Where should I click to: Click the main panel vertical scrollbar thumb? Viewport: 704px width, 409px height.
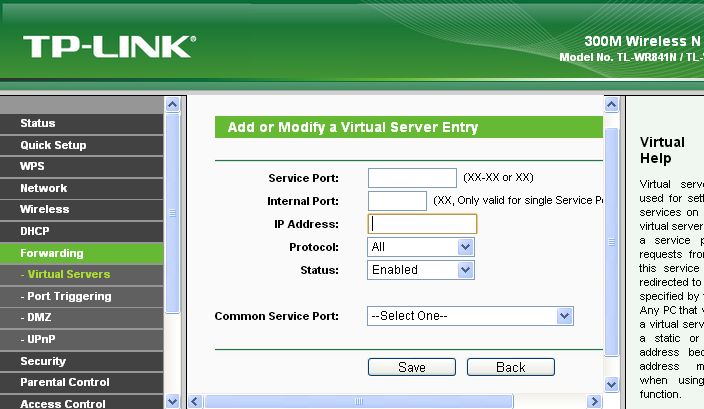612,242
